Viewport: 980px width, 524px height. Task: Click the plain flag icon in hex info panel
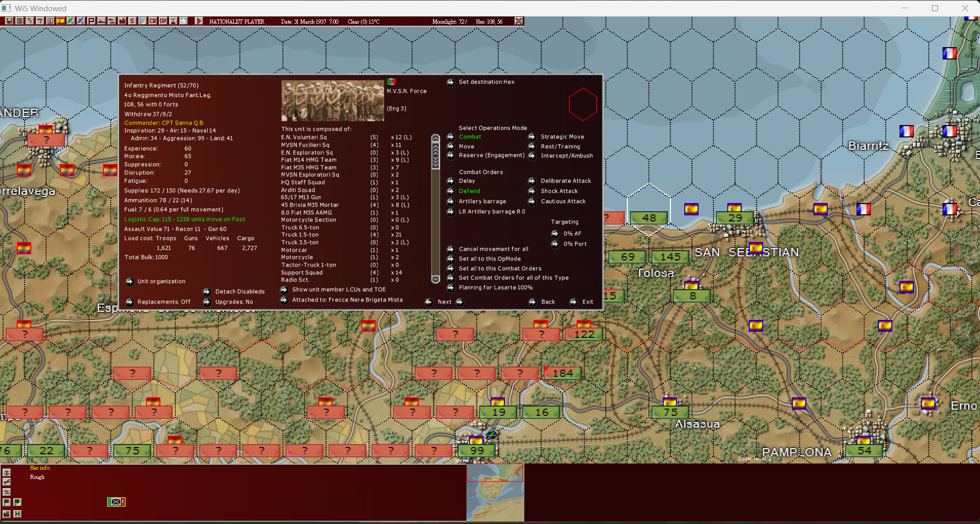7,502
